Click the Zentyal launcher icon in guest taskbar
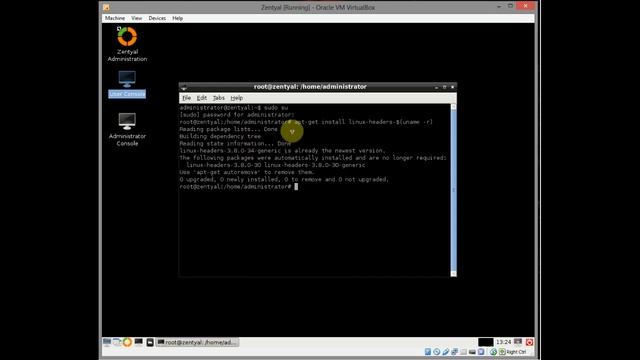Image resolution: width=640 pixels, height=360 pixels. pyautogui.click(x=127, y=342)
